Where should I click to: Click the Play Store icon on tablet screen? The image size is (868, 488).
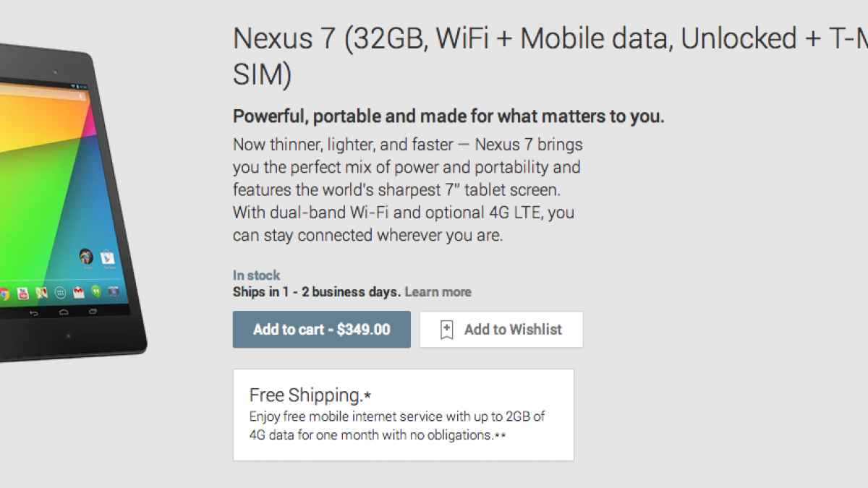pos(108,257)
